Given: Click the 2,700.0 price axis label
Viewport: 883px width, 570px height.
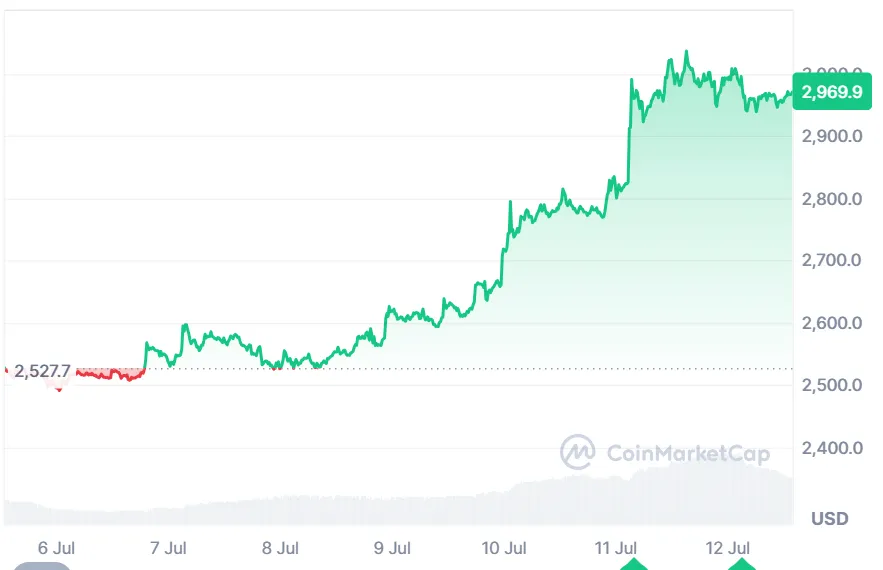Looking at the screenshot, I should pyautogui.click(x=832, y=261).
